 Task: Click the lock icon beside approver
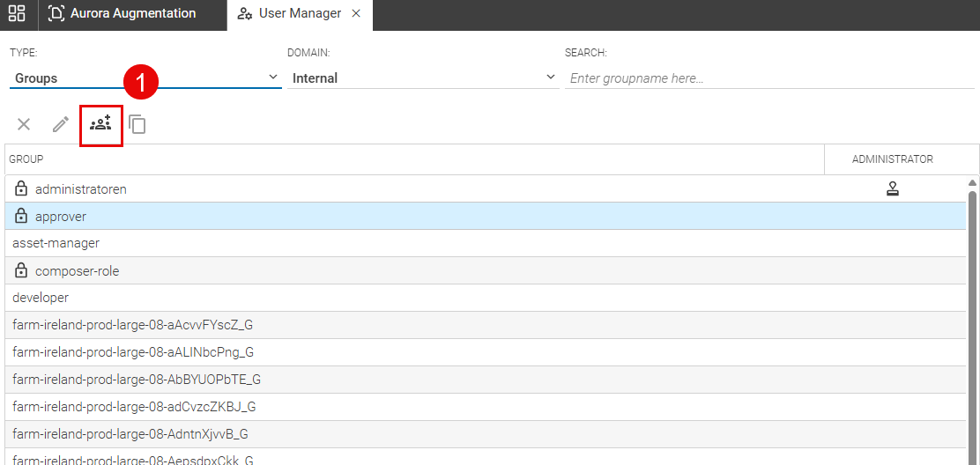click(x=22, y=217)
